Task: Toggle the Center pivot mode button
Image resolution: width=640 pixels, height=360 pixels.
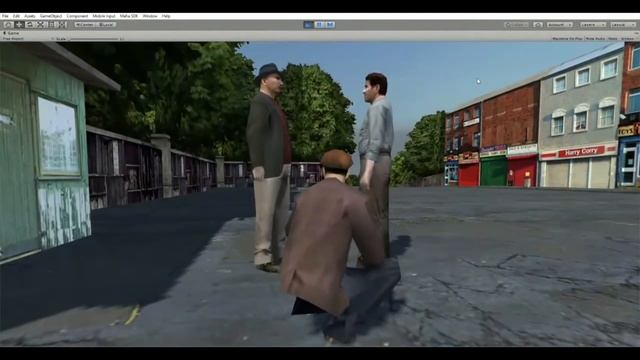Action: coord(85,25)
